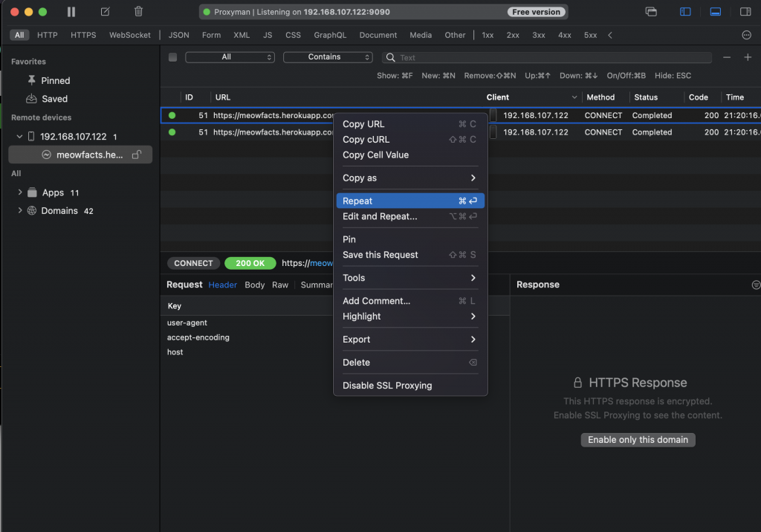This screenshot has height=532, width=761.
Task: Click the filter icon in Response panel
Action: (756, 285)
